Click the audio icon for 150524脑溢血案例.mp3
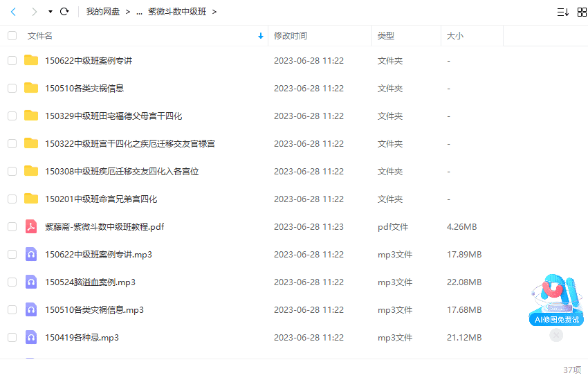This screenshot has width=588, height=380. (x=31, y=282)
